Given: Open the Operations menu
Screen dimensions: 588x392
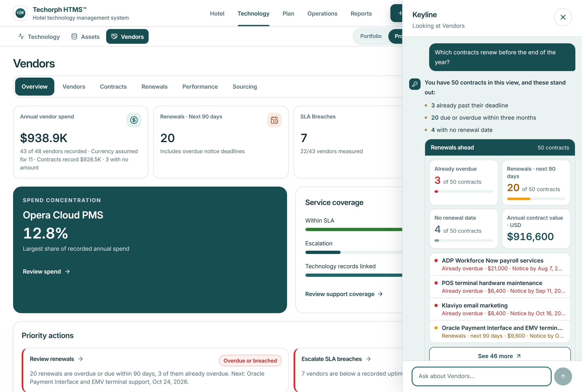Looking at the screenshot, I should (x=322, y=13).
